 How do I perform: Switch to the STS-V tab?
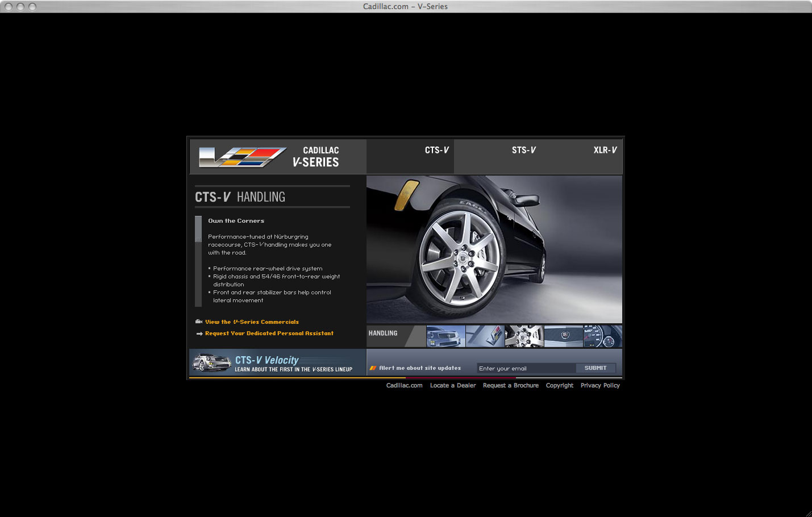tap(523, 150)
